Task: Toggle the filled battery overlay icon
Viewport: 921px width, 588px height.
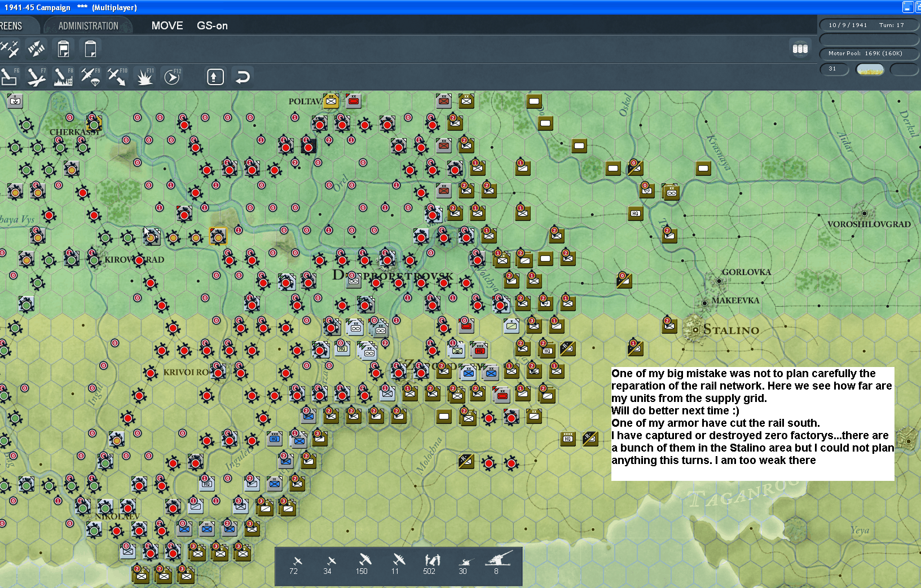Action: tap(63, 49)
